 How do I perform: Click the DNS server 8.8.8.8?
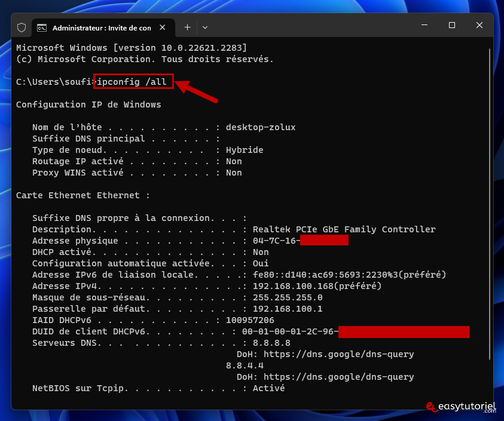coord(271,343)
